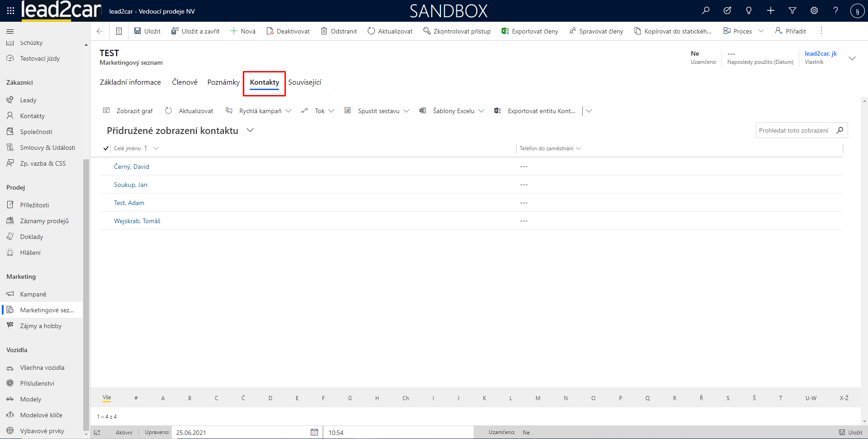Open the calendar date picker icon
This screenshot has height=439, width=868.
(314, 432)
